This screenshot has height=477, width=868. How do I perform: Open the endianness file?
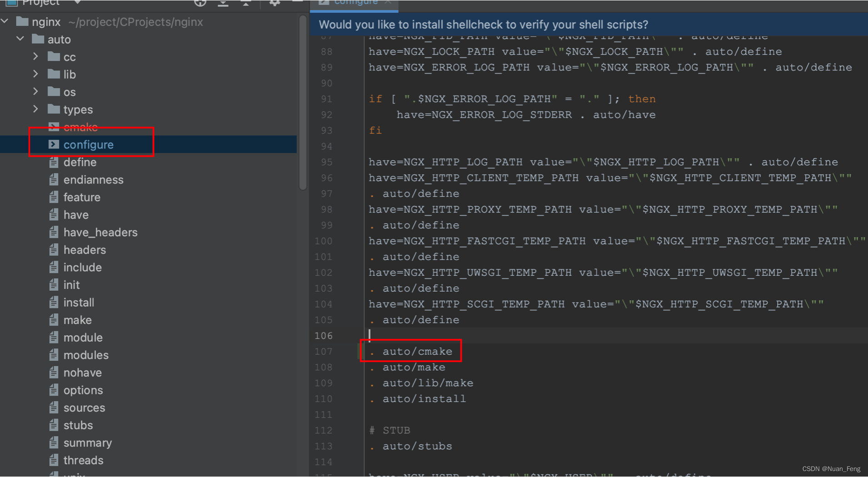pos(93,180)
